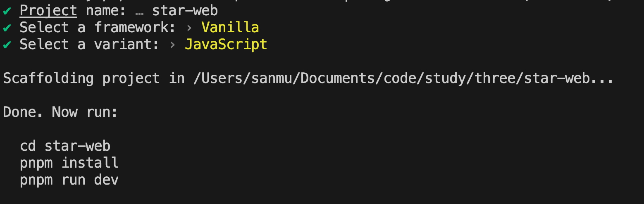
Task: Click the arrow before Vanilla
Action: 189,28
